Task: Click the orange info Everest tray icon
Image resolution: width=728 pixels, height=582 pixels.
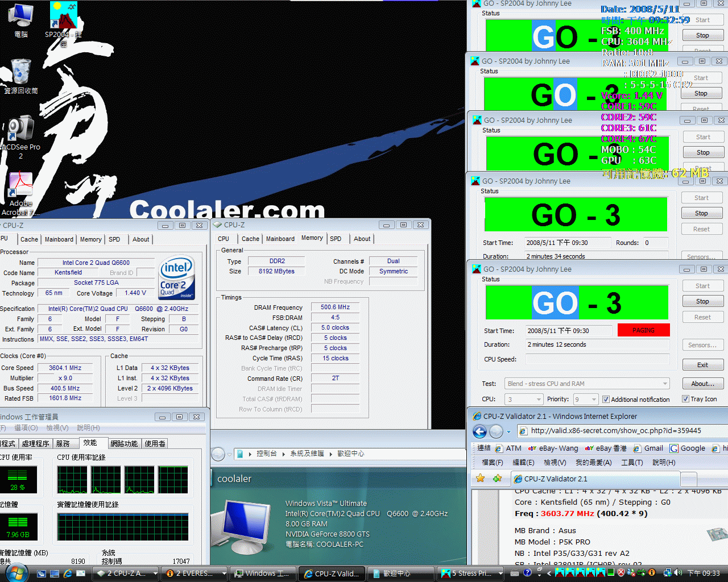Action: (x=651, y=573)
